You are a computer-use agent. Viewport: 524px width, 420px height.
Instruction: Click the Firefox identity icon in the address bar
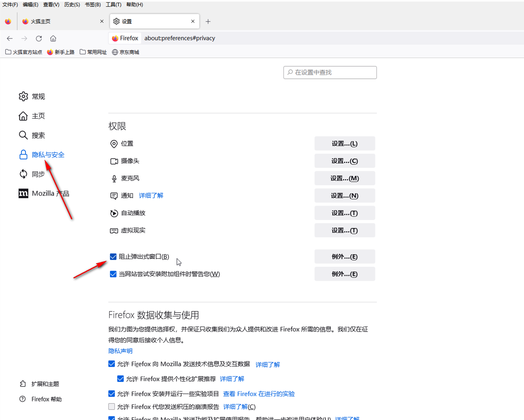[125, 38]
